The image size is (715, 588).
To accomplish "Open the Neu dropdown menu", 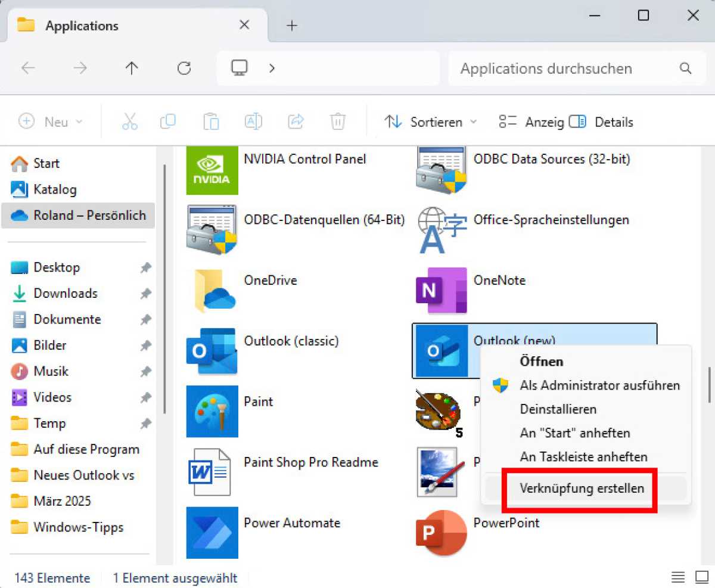I will coord(51,122).
